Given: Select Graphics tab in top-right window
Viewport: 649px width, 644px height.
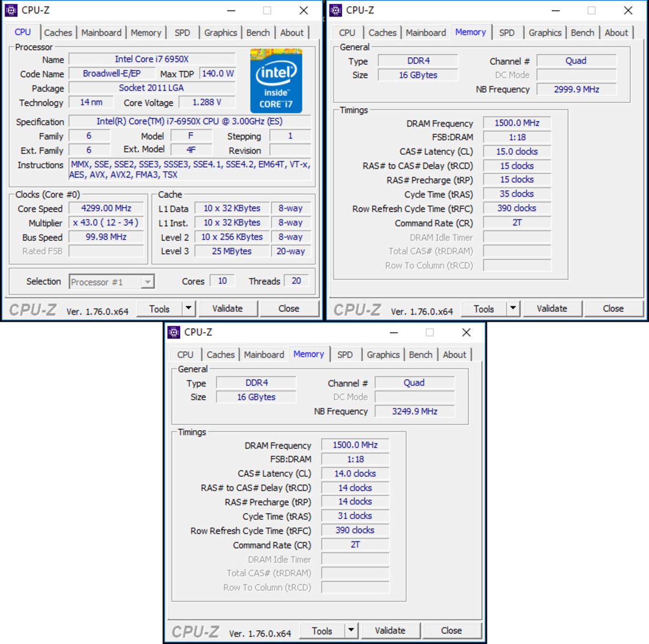Looking at the screenshot, I should pyautogui.click(x=545, y=32).
